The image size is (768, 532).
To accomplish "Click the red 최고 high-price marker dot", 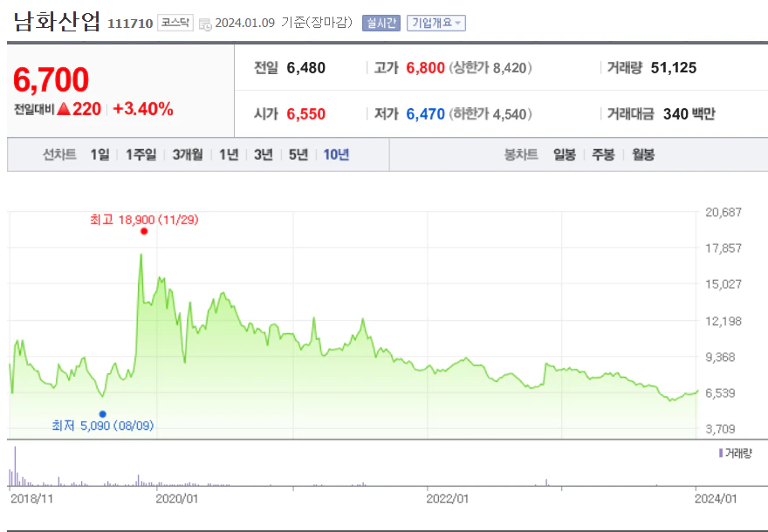I will [144, 231].
